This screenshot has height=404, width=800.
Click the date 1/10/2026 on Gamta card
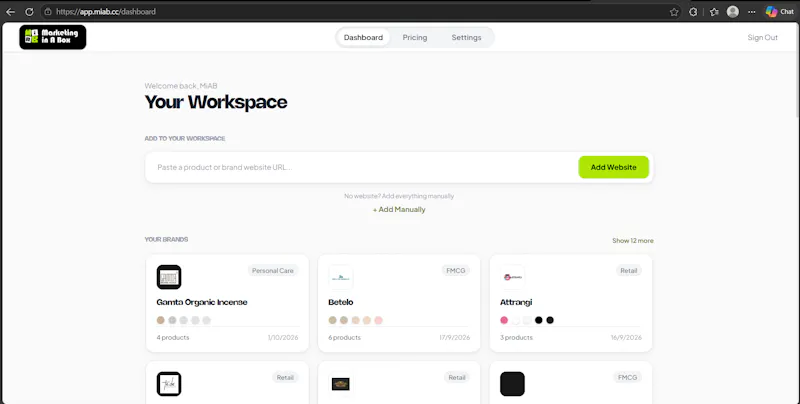(x=283, y=338)
